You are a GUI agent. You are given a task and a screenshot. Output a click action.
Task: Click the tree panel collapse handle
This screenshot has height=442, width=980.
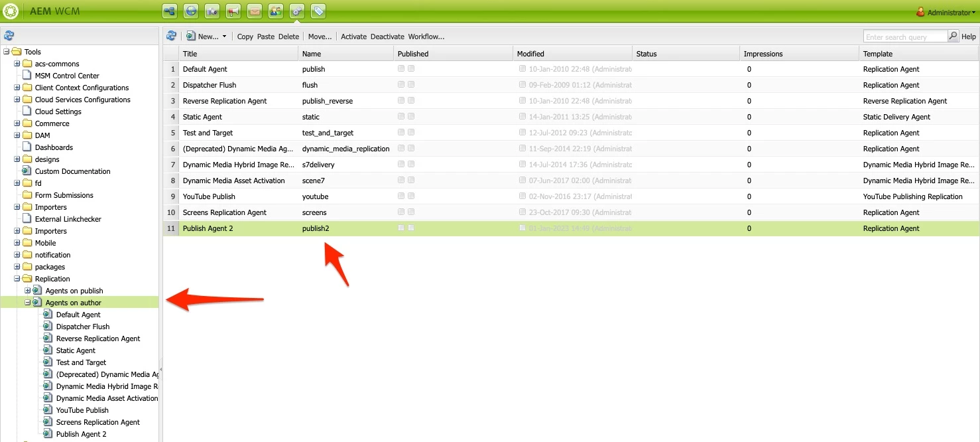coord(160,369)
